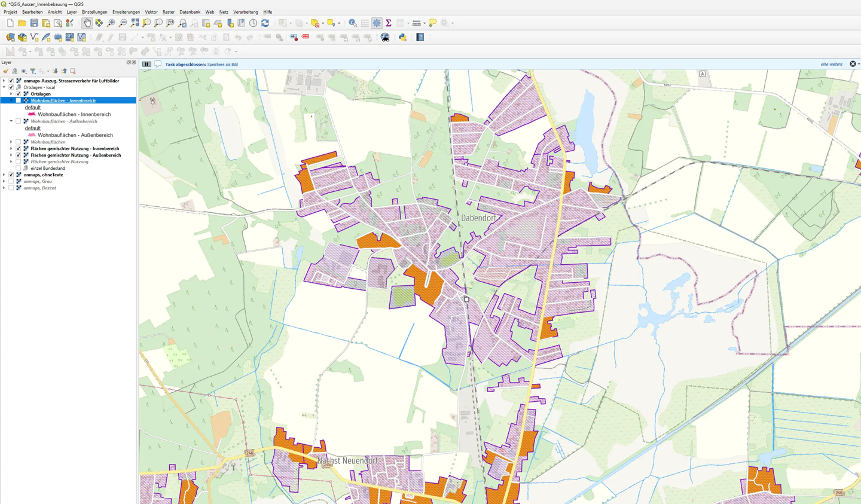Expand Flächen gemischter Nutzung - Innenbereich node
Viewport: 861px width, 504px height.
point(11,148)
